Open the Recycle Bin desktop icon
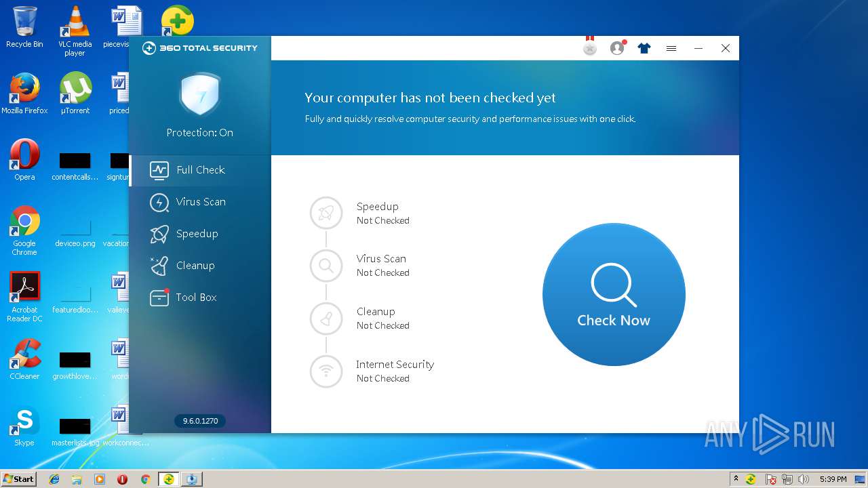 pyautogui.click(x=24, y=27)
